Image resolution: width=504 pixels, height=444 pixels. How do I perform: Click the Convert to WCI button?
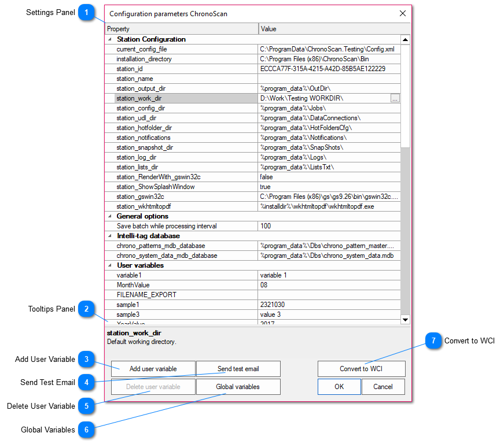(x=361, y=368)
